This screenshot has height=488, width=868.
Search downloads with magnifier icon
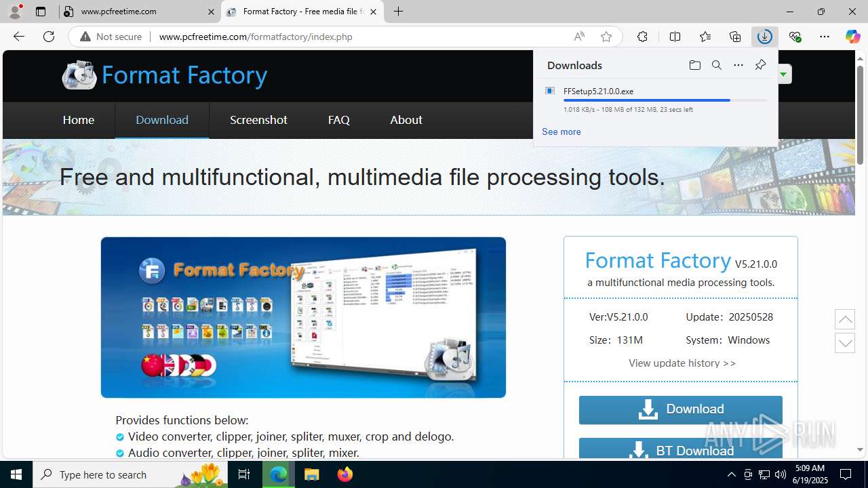click(716, 65)
